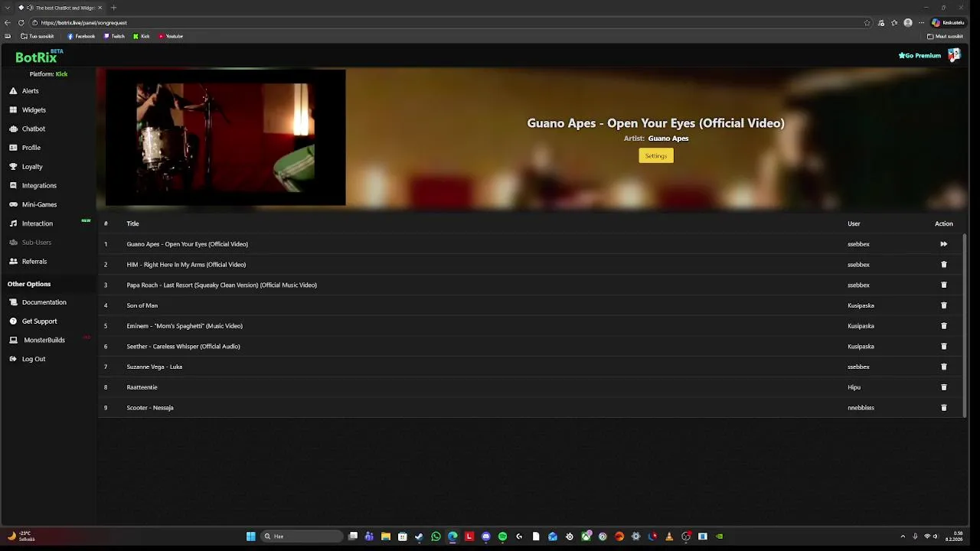The width and height of the screenshot is (980, 551).
Task: Open WhatsApp from the taskbar
Action: pos(436,536)
